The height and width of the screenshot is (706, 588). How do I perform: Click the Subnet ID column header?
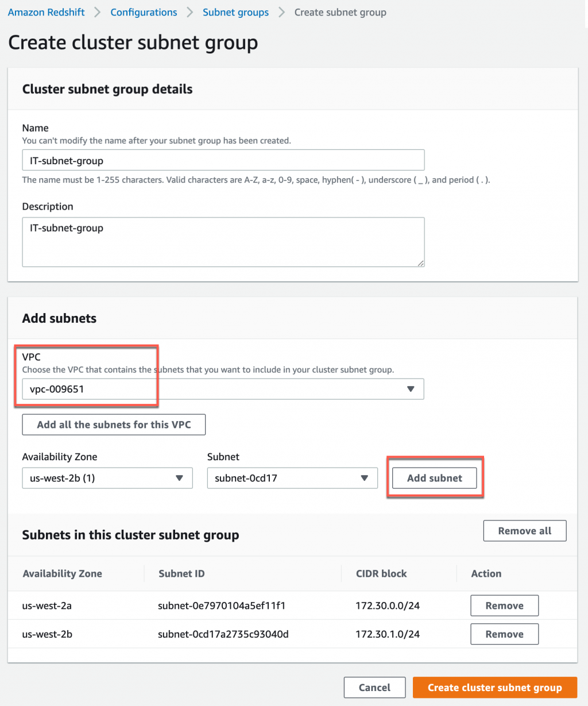tap(181, 573)
